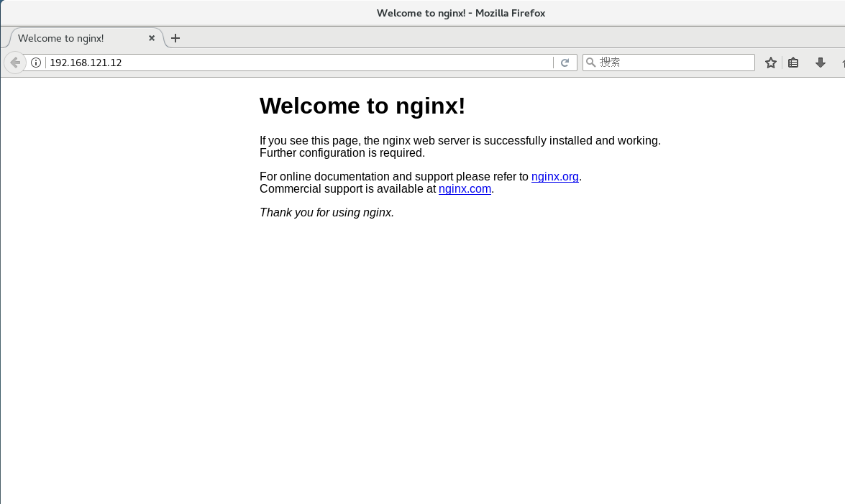This screenshot has width=845, height=504.
Task: Open the nginx.org link
Action: (554, 177)
